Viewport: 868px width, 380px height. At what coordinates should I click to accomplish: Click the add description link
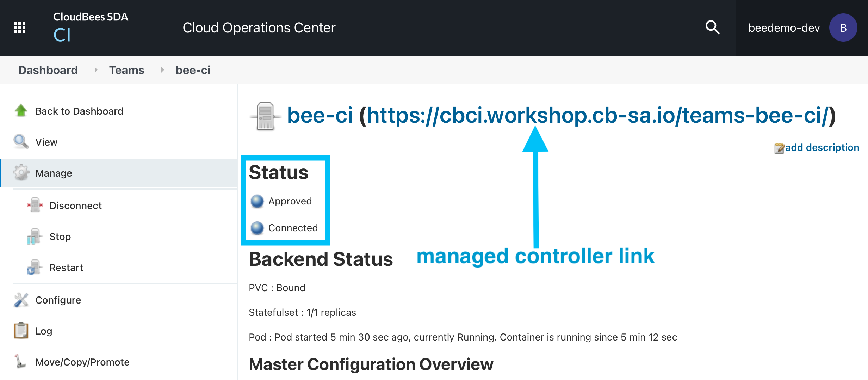(822, 147)
